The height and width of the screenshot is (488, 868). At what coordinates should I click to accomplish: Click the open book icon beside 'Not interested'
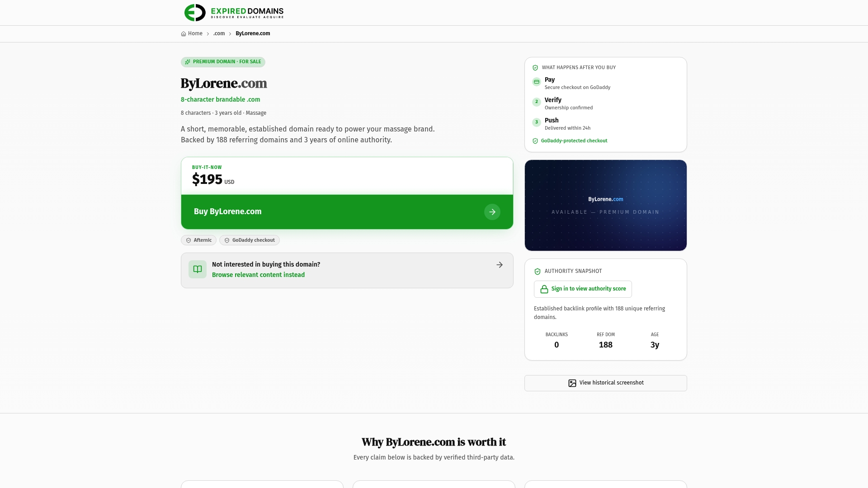198,269
